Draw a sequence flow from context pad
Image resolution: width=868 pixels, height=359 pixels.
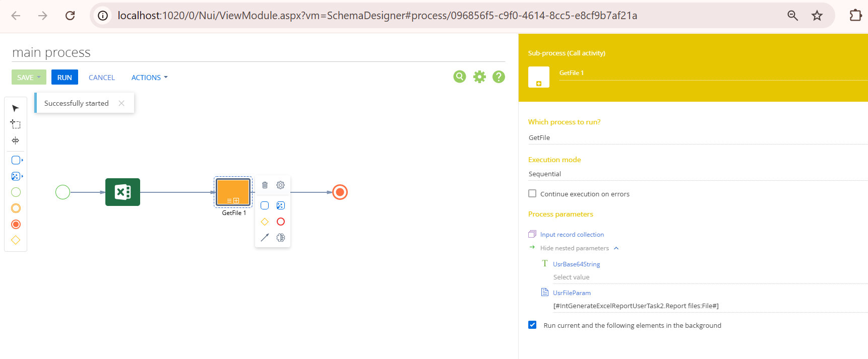[265, 238]
